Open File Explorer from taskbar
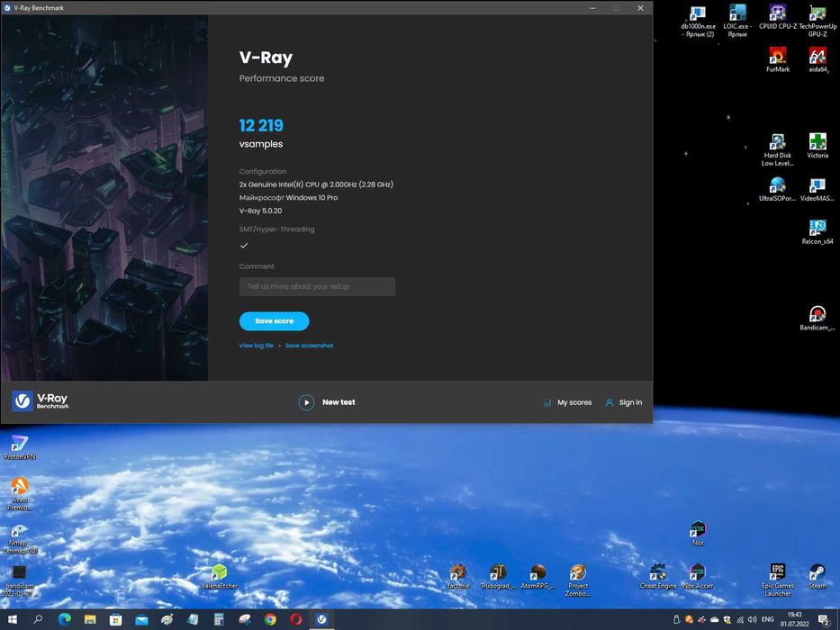 90,620
